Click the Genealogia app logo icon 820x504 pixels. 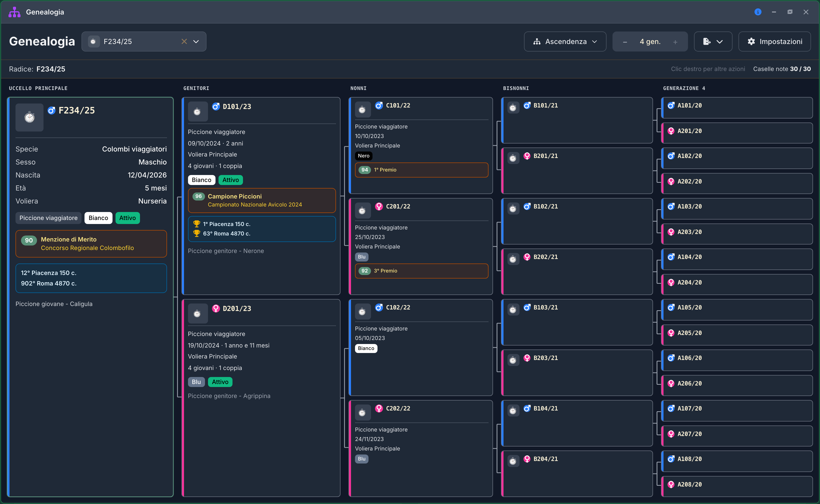point(14,12)
